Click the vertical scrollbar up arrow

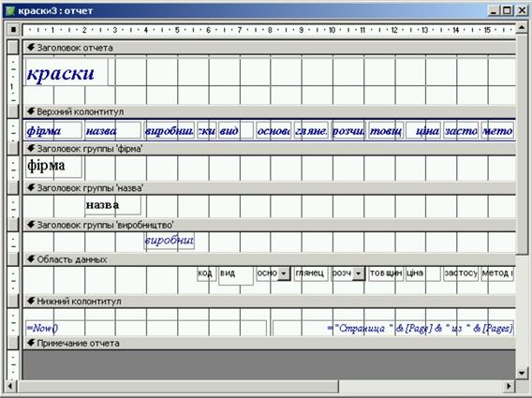(x=522, y=28)
